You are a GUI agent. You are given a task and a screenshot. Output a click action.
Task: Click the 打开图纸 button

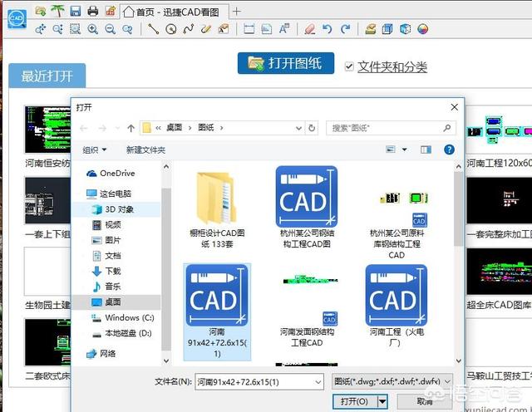[x=286, y=63]
